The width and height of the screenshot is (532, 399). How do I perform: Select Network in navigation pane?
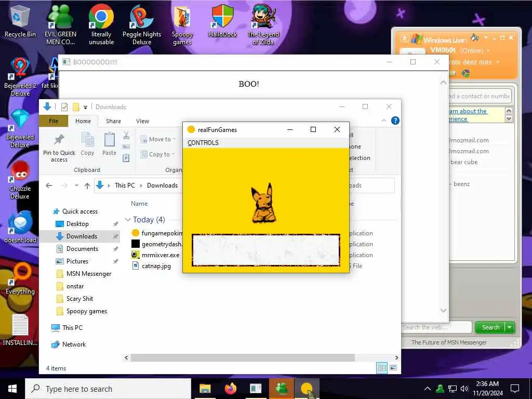74,344
